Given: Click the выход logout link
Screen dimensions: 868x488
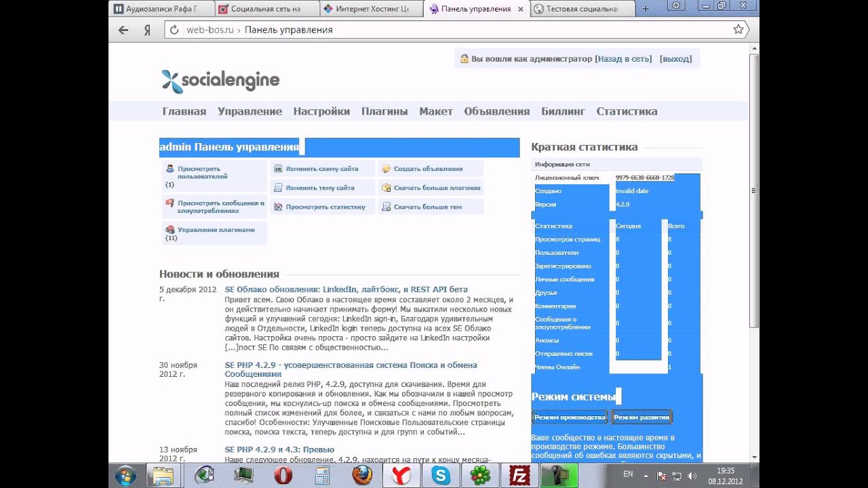Looking at the screenshot, I should [x=676, y=59].
